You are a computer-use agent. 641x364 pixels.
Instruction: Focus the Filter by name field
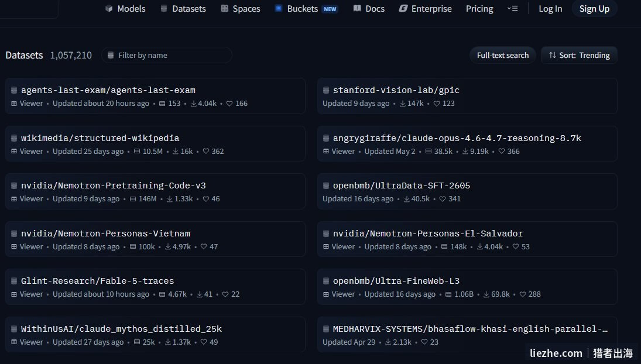[x=167, y=55]
